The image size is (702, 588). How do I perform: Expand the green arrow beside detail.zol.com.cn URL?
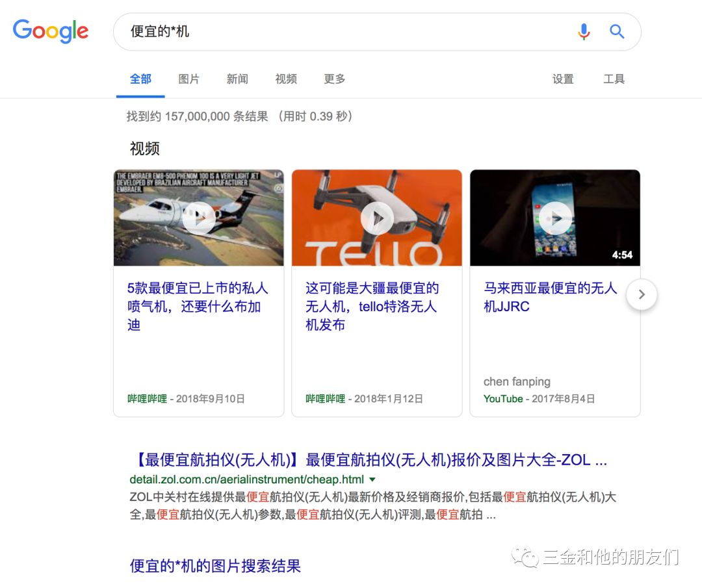pos(372,479)
